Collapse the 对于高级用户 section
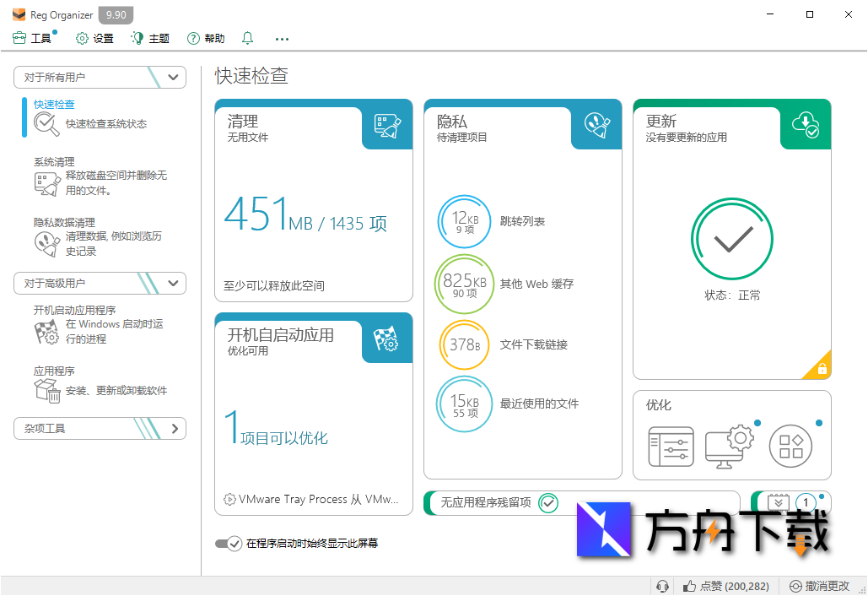This screenshot has width=868, height=596. coord(172,283)
